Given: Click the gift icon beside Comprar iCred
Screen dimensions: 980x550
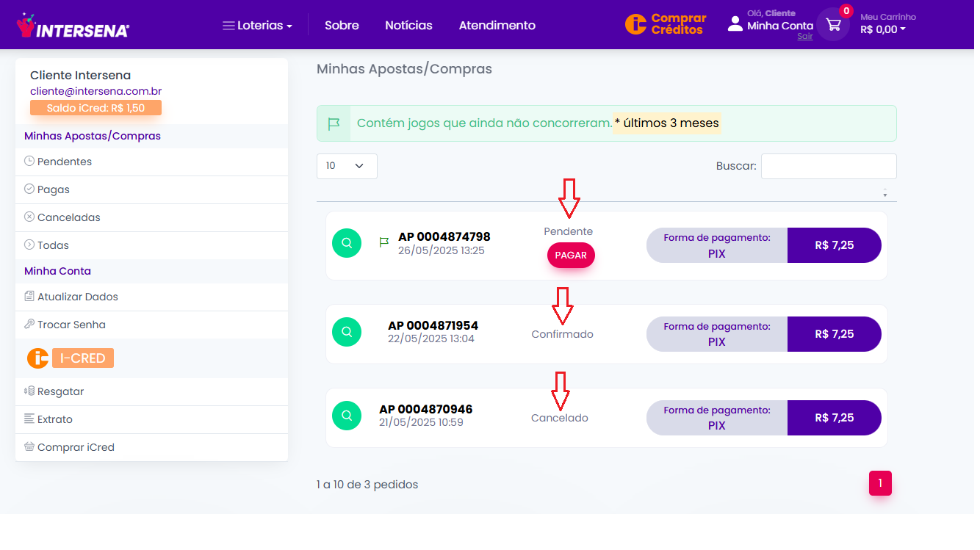Looking at the screenshot, I should tap(28, 447).
